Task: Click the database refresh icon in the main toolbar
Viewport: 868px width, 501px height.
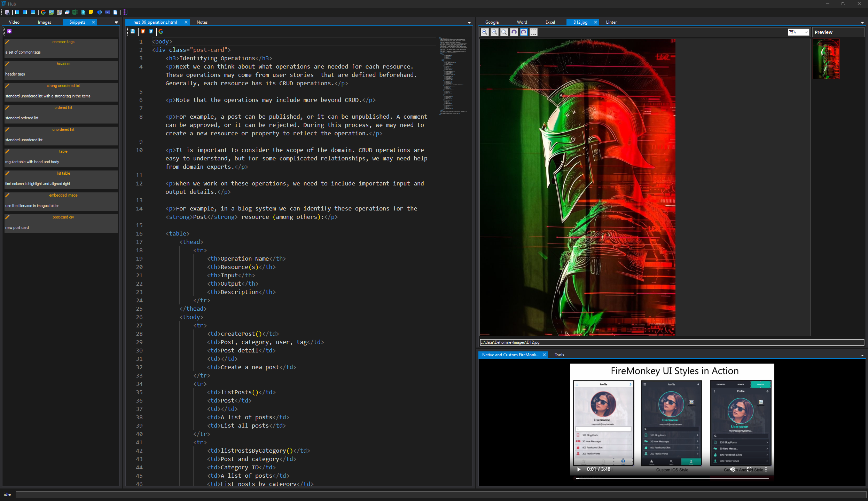Action: tap(7, 12)
